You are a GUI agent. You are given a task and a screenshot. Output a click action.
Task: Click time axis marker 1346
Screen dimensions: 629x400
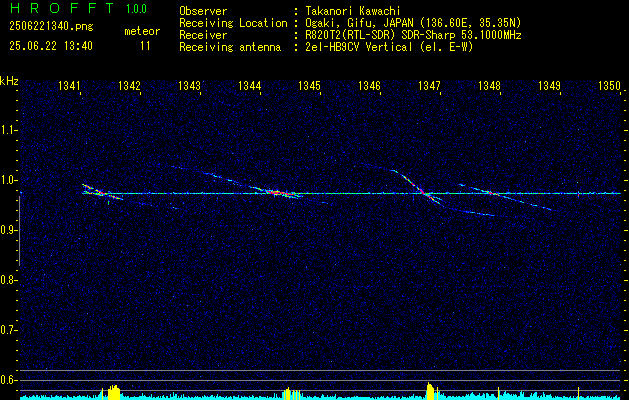[369, 85]
